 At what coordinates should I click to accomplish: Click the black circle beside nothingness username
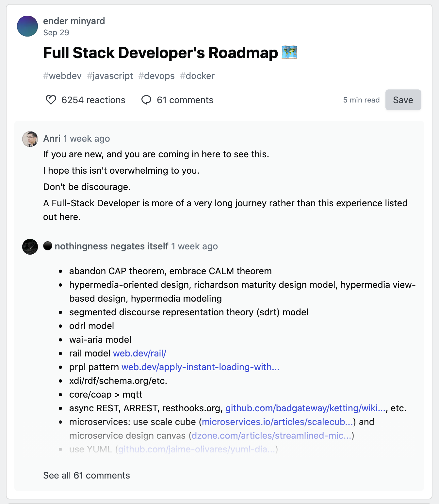click(x=48, y=246)
